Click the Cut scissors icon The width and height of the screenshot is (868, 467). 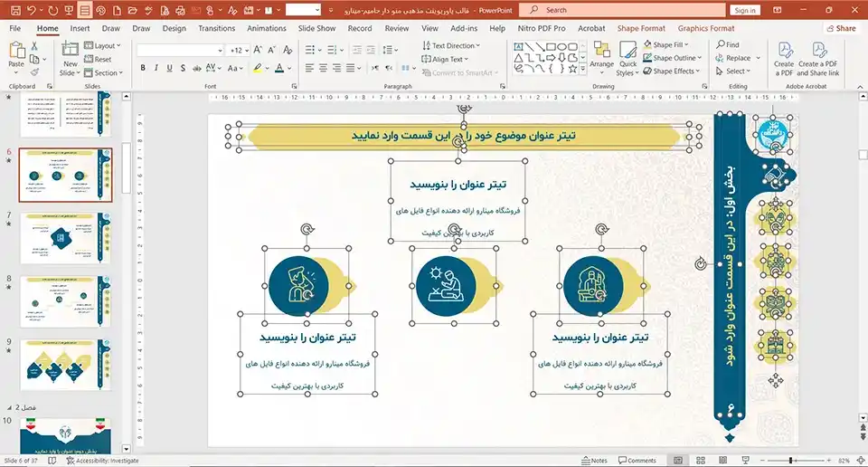pyautogui.click(x=34, y=46)
